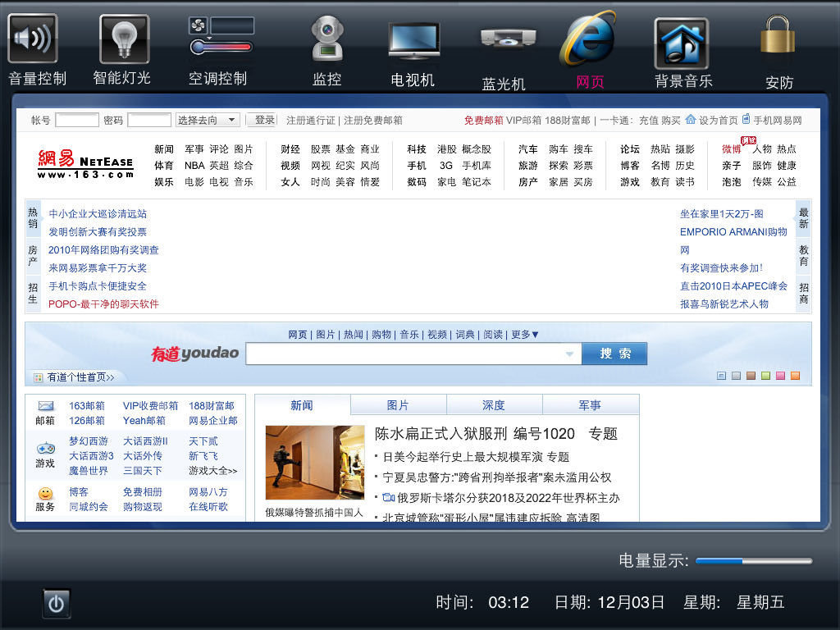Pick the light blue theme swatch
This screenshot has width=840, height=630.
pos(722,376)
